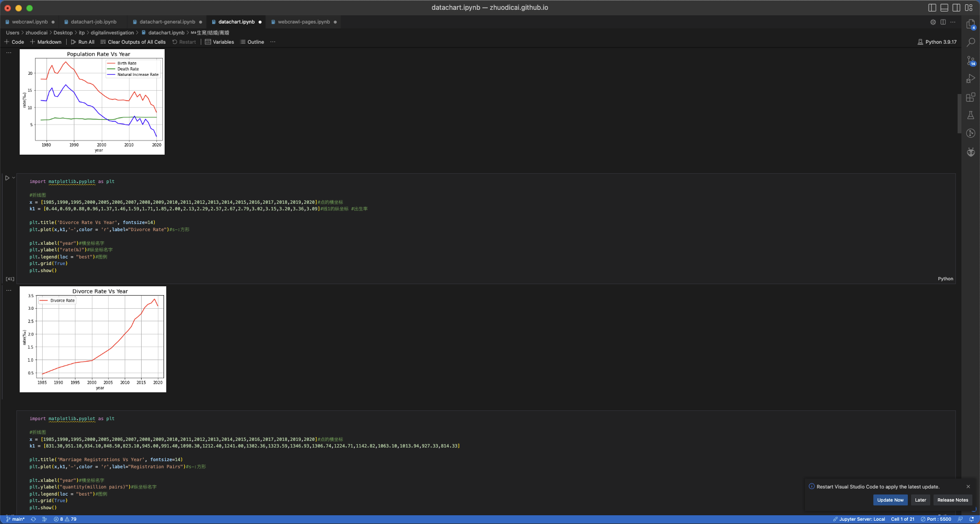Click the Update Now button
The width and height of the screenshot is (980, 524).
(890, 500)
